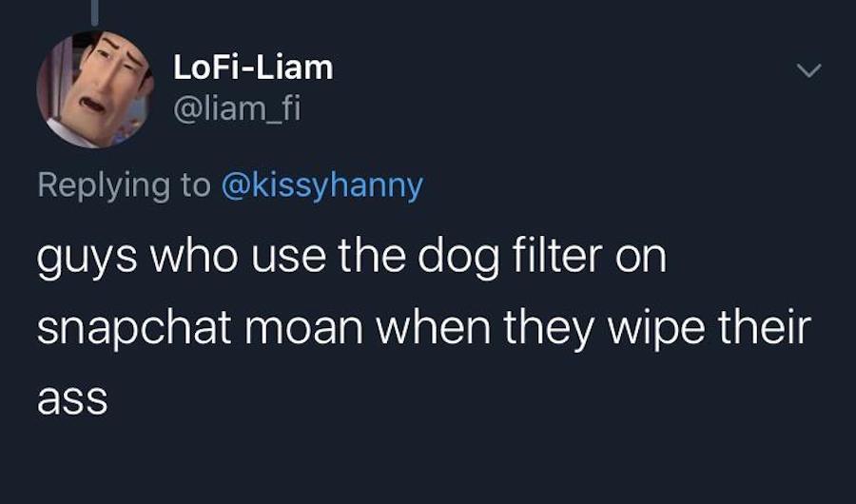Select the @liam_fi username handle
856x504 pixels.
tap(237, 109)
